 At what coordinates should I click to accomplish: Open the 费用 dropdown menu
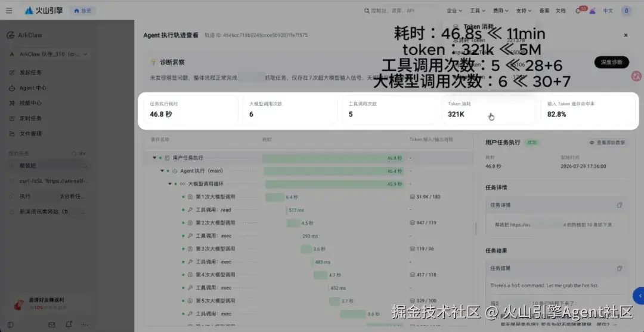click(x=501, y=11)
